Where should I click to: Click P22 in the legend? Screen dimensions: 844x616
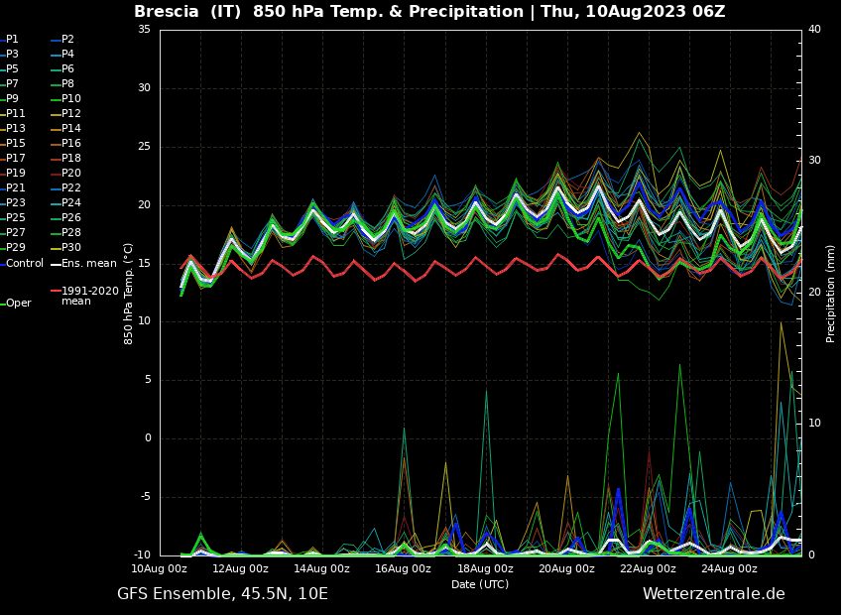(x=66, y=187)
